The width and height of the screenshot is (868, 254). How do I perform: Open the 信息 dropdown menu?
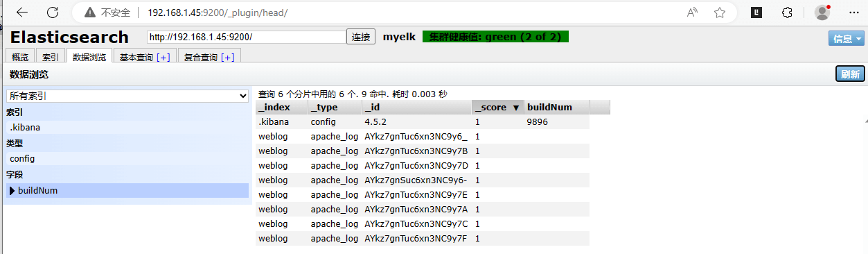[x=847, y=39]
